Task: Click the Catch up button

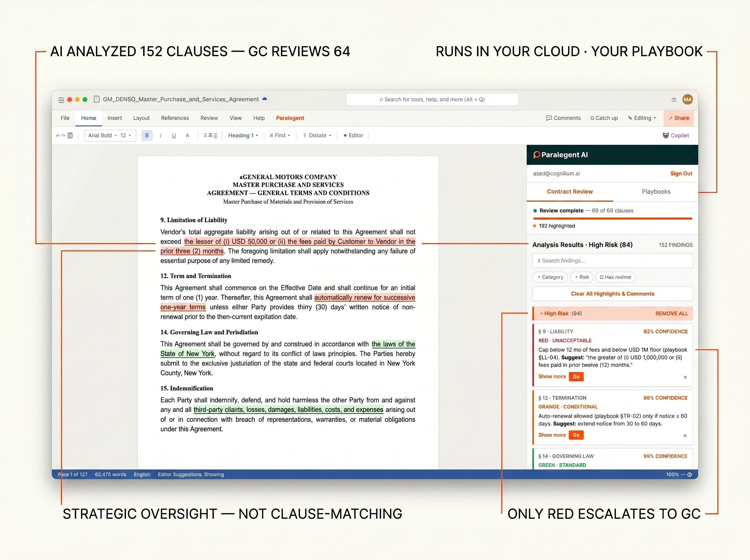Action: [x=604, y=118]
